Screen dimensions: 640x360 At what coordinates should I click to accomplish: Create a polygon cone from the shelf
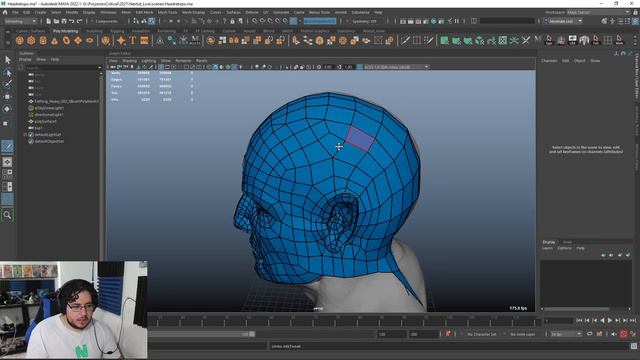54,40
